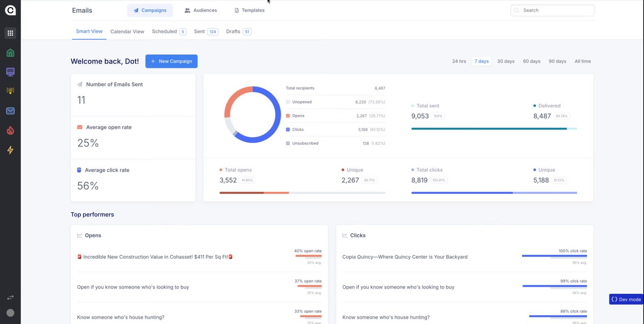Viewport: 644px width, 324px height.
Task: Open the purple monitor icon in sidebar
Action: (x=10, y=72)
